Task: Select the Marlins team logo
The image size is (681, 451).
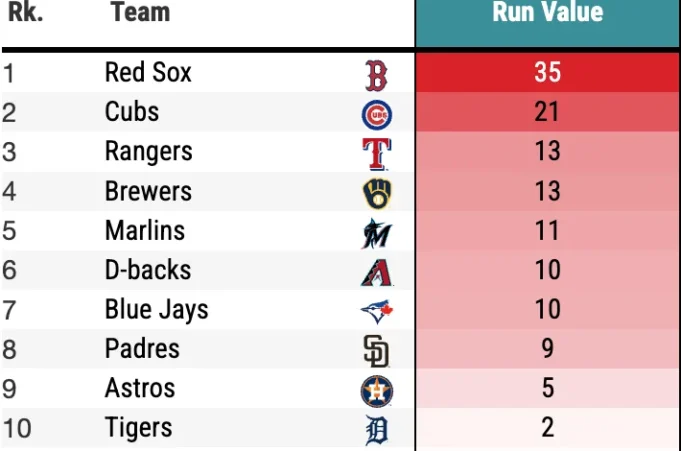Action: coord(376,232)
